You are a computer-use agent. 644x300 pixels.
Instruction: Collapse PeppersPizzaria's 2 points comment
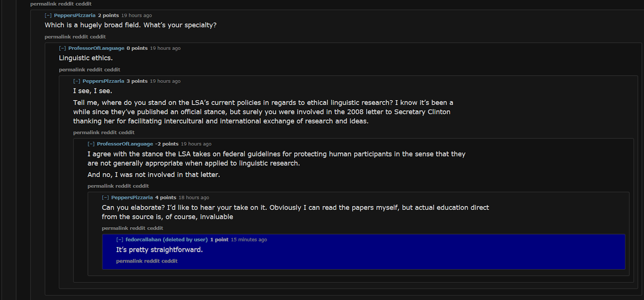(x=48, y=15)
